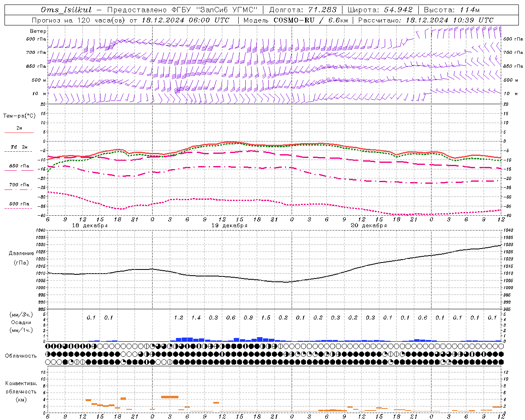Click the station name Oms_Isilkul

click(66, 10)
